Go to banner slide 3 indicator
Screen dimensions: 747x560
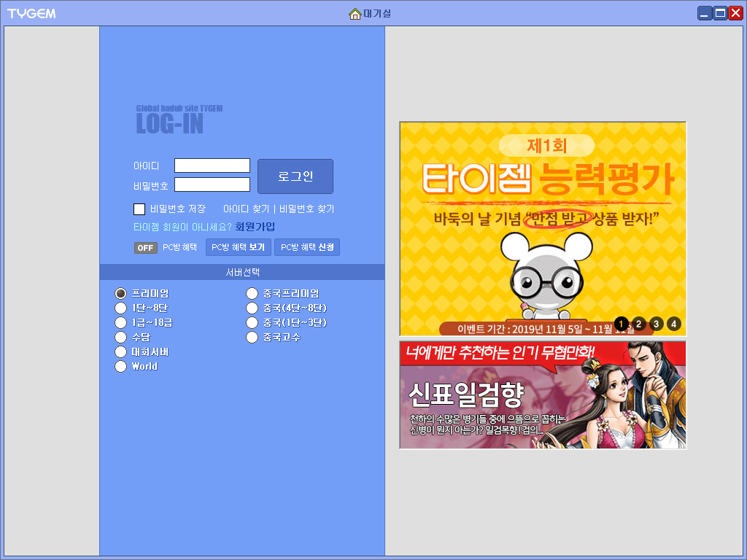[657, 324]
